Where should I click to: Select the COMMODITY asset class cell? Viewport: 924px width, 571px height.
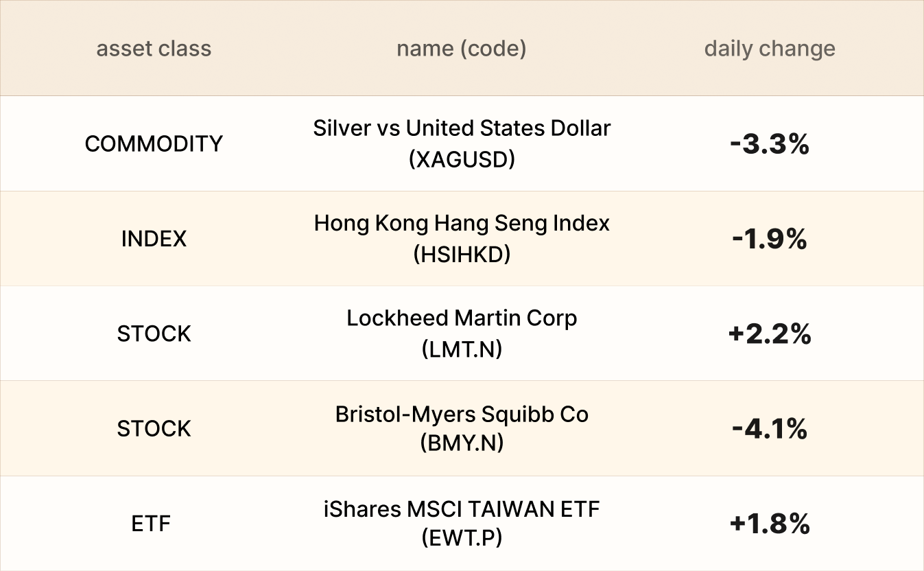coord(154,143)
